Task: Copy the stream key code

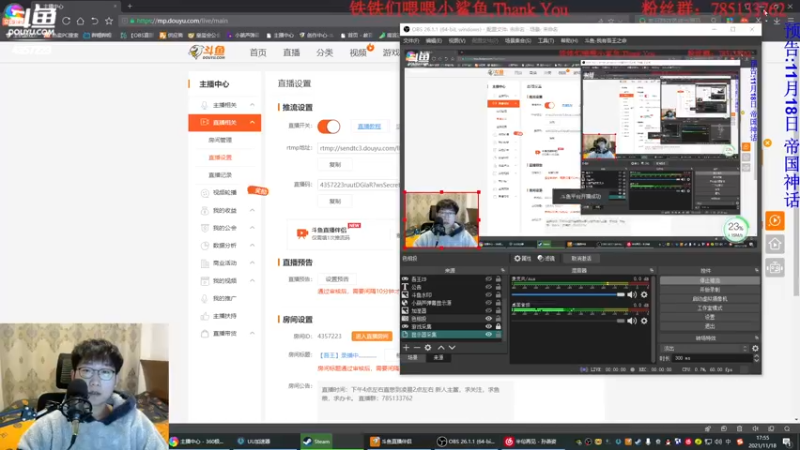Action: 335,201
